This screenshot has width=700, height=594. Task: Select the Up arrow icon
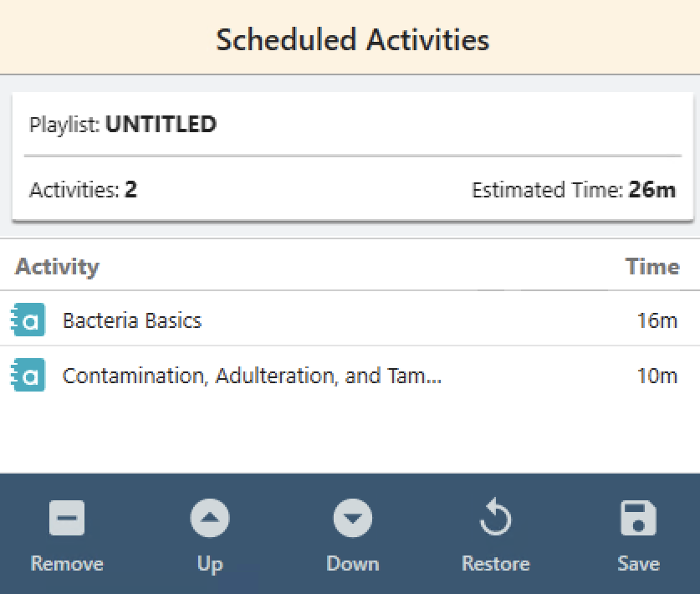coord(209,517)
